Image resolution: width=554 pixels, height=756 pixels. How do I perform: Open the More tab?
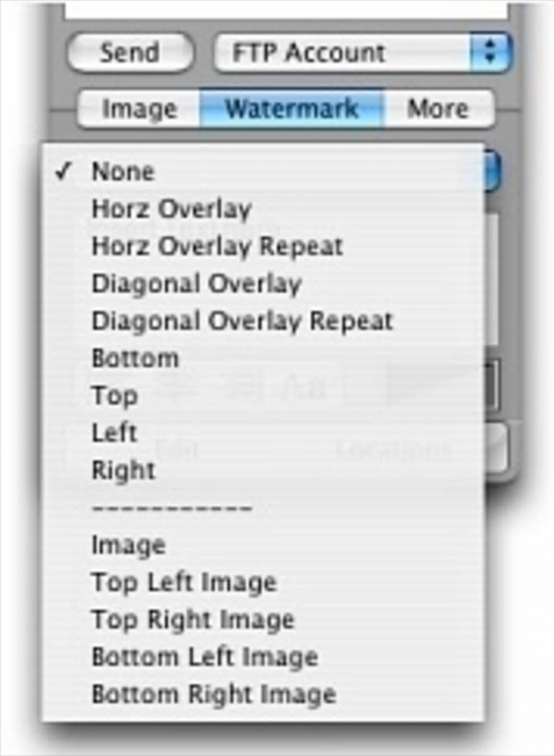[x=438, y=109]
